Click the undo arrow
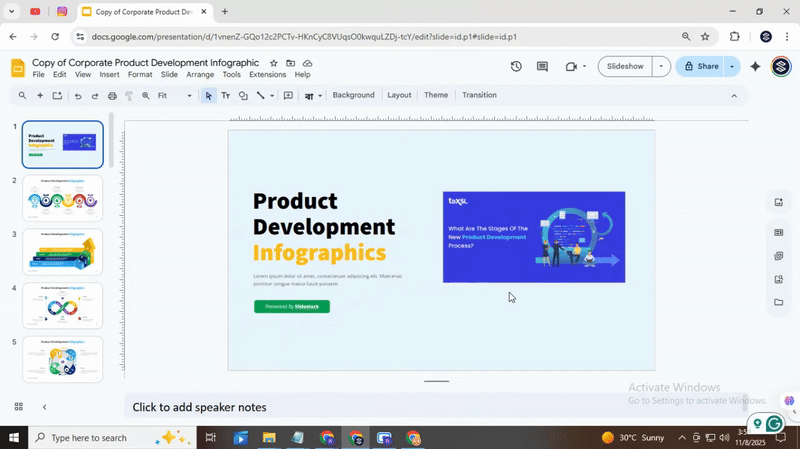 (x=78, y=96)
